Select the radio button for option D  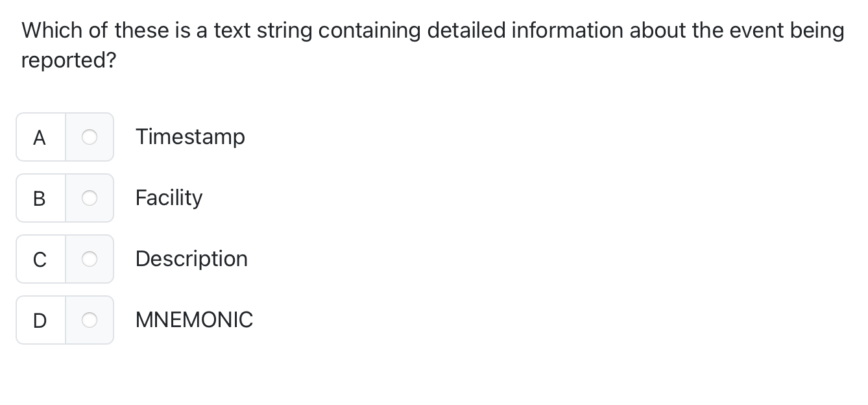click(x=89, y=320)
